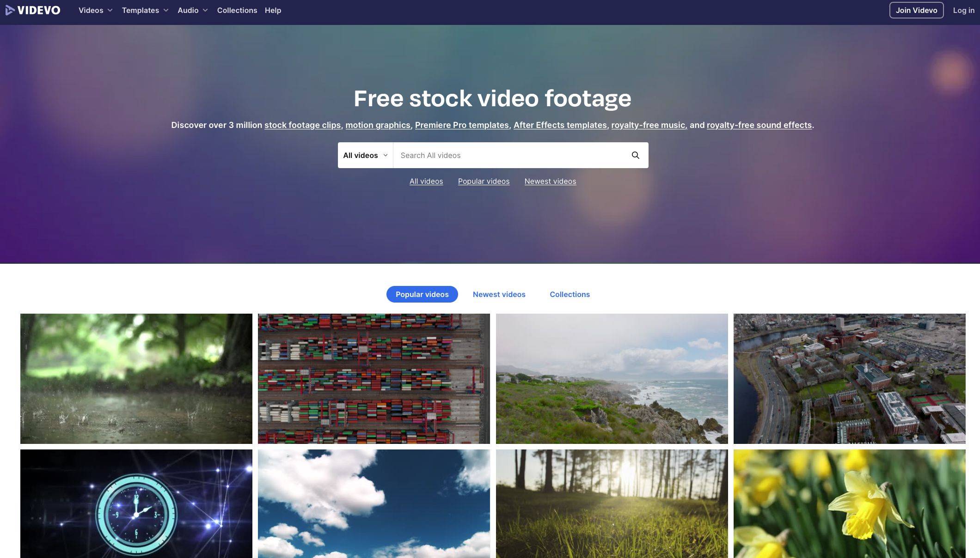Screen dimensions: 980x558
Task: Click the search input field
Action: [x=514, y=155]
